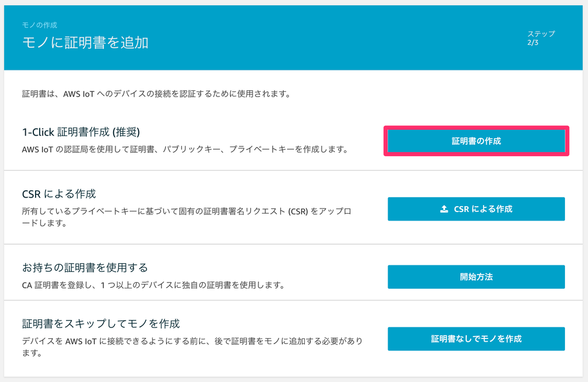Open 開始方法 for using your own certificate
Viewport: 588px width, 382px height.
(x=476, y=277)
